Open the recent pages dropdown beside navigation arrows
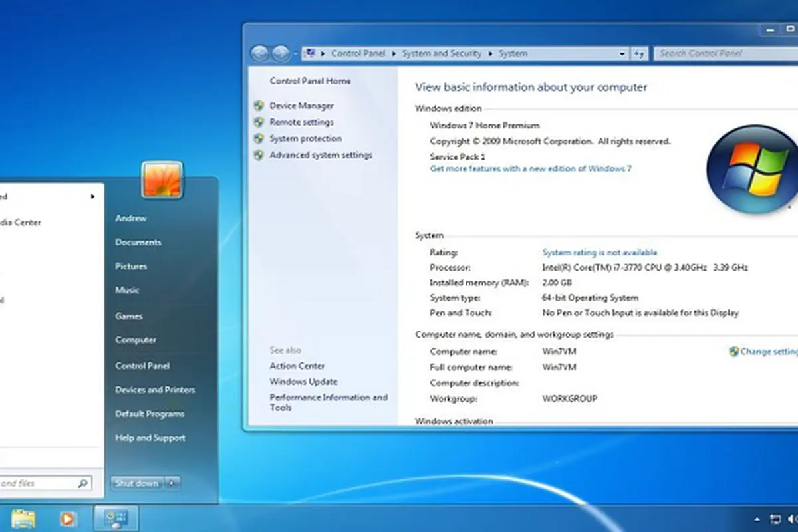 295,54
